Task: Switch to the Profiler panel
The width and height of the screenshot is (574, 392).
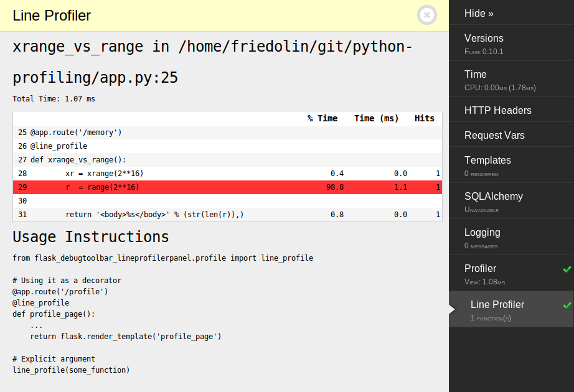Action: (480, 269)
